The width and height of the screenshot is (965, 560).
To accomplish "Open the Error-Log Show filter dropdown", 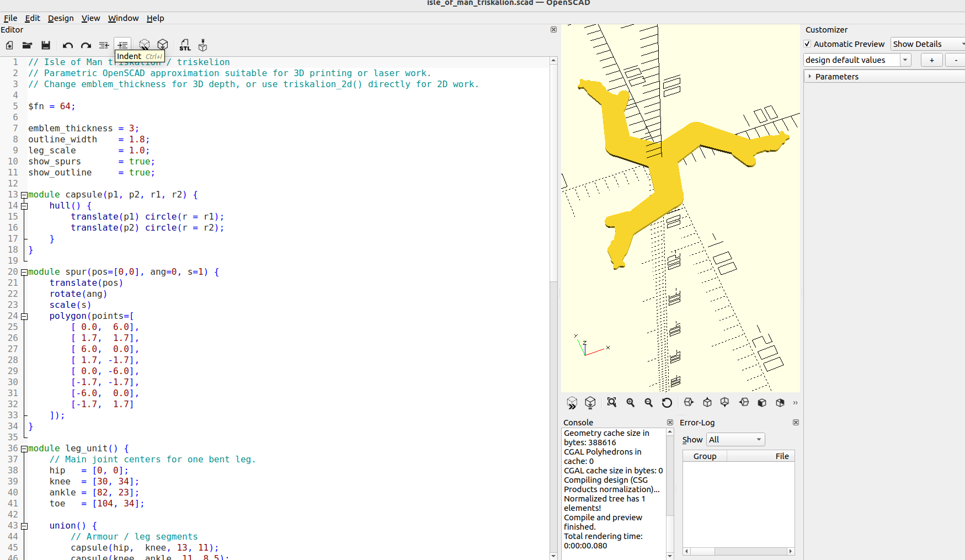I will (736, 440).
